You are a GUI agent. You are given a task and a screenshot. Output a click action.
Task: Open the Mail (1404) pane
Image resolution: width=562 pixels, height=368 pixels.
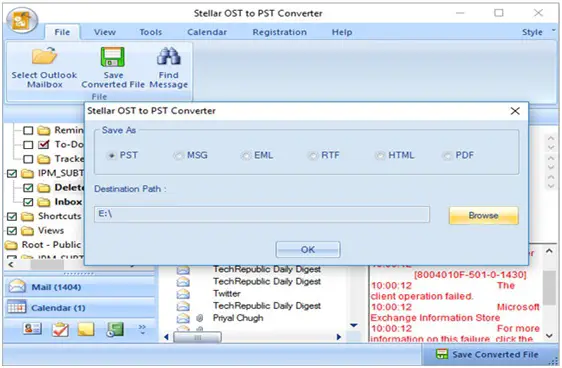(x=80, y=287)
